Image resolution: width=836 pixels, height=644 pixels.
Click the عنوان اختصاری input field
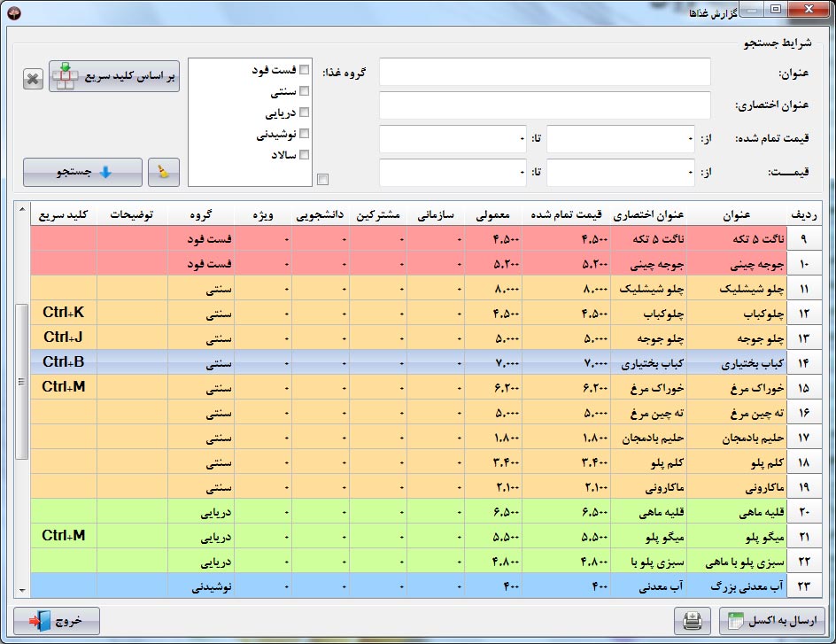tap(545, 105)
